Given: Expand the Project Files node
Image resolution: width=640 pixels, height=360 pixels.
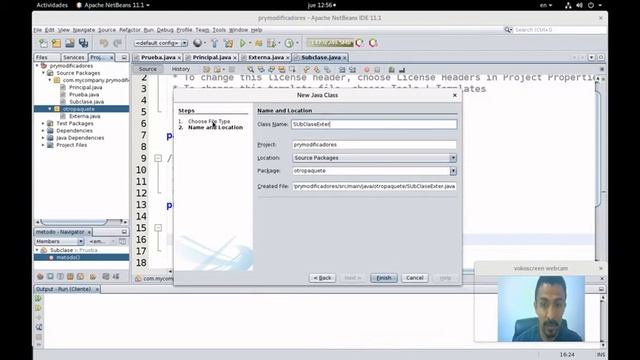Looking at the screenshot, I should pos(43,145).
